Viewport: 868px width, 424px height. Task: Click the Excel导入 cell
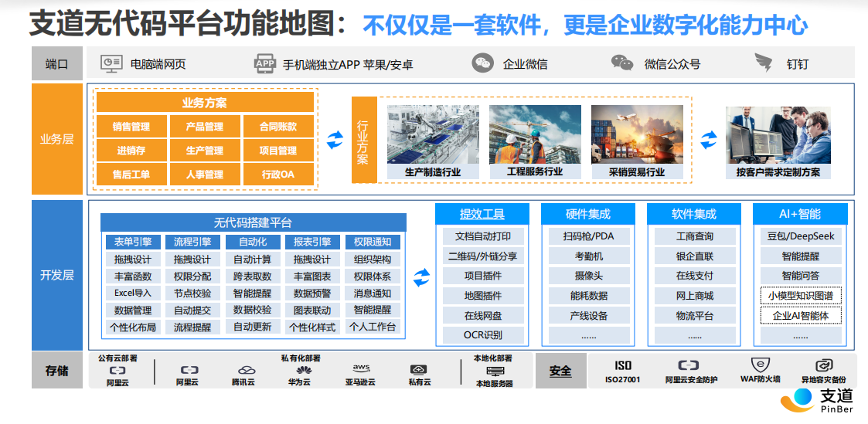(133, 293)
